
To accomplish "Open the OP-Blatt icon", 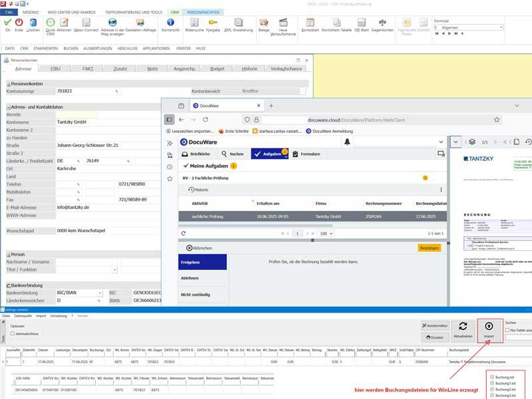I will click(362, 23).
